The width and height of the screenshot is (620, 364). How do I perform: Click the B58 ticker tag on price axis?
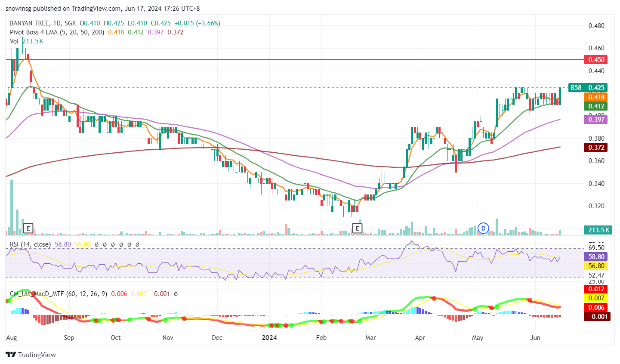576,88
